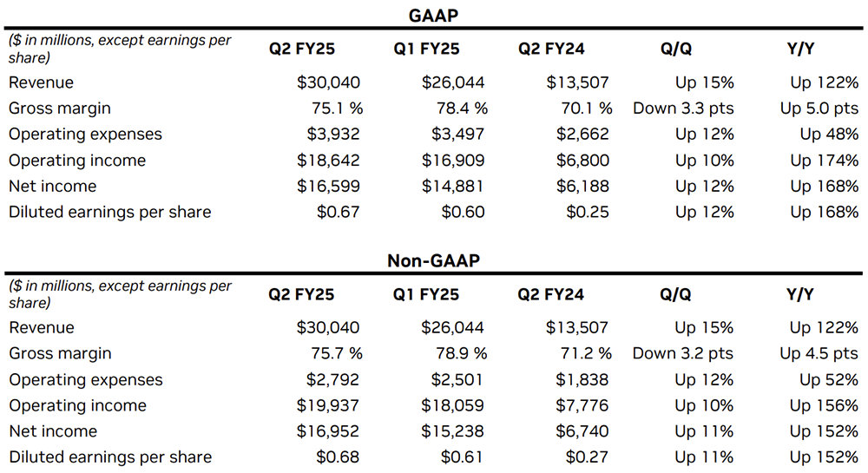Select the 'Up 156%' Y/Y cell
Viewport: 868px width, 473px height.
coord(824,405)
